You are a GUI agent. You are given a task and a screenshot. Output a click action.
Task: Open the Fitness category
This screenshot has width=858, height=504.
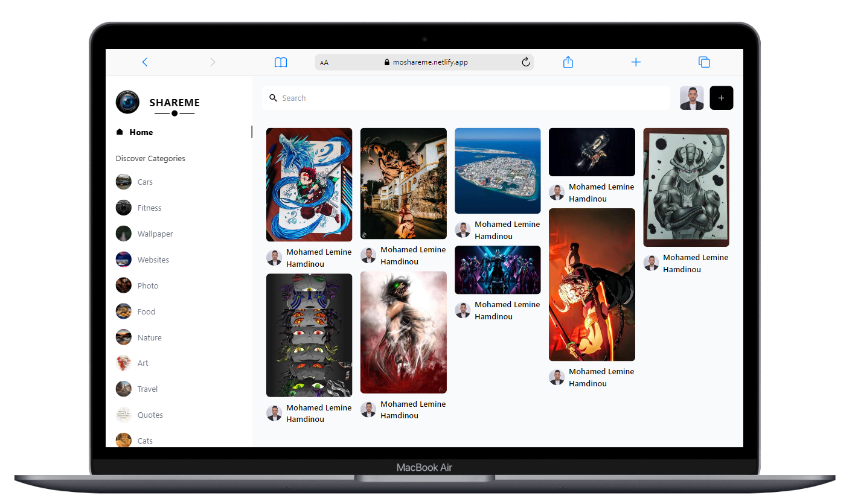(149, 208)
